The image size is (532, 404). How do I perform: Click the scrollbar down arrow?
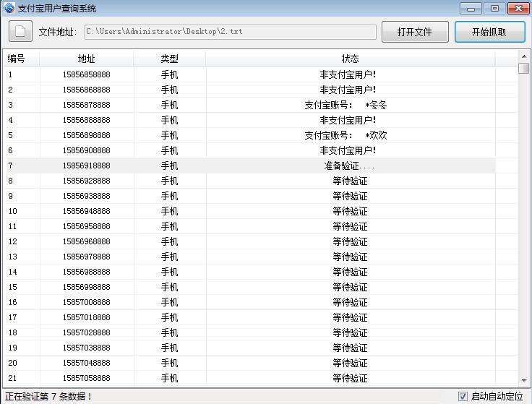524,381
